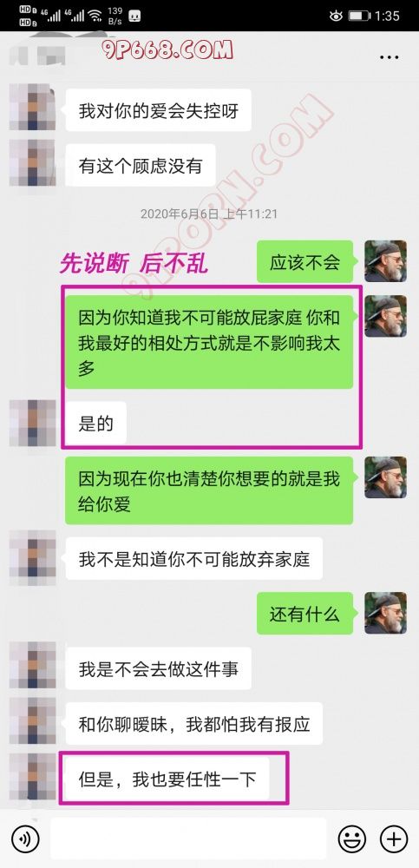Select the green bubble 应该不会
Viewport: 419px width, 868px height.
[305, 261]
